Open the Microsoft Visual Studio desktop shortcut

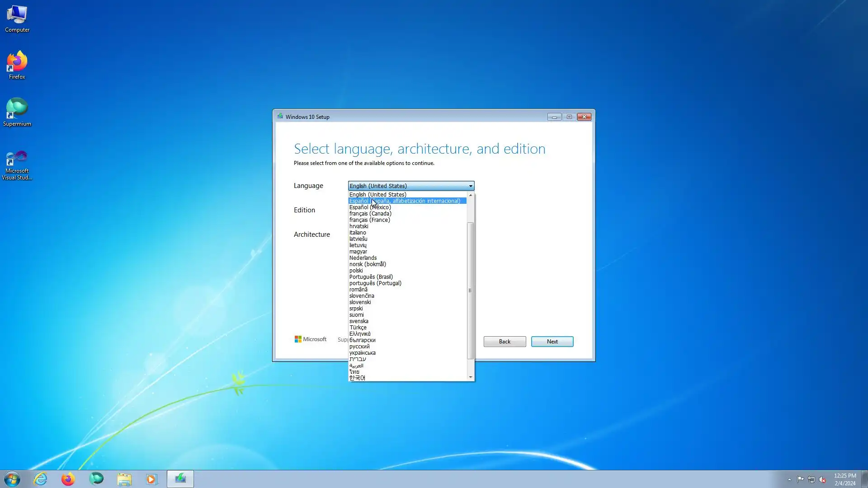point(17,165)
